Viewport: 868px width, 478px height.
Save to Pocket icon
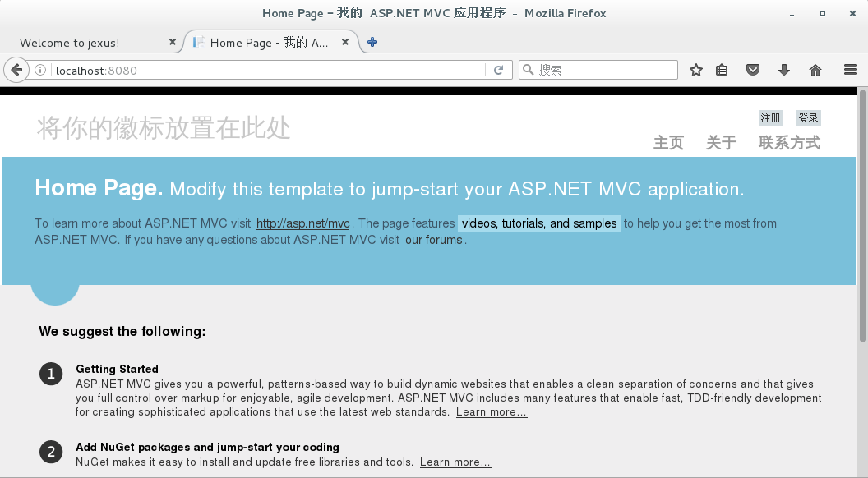(753, 71)
